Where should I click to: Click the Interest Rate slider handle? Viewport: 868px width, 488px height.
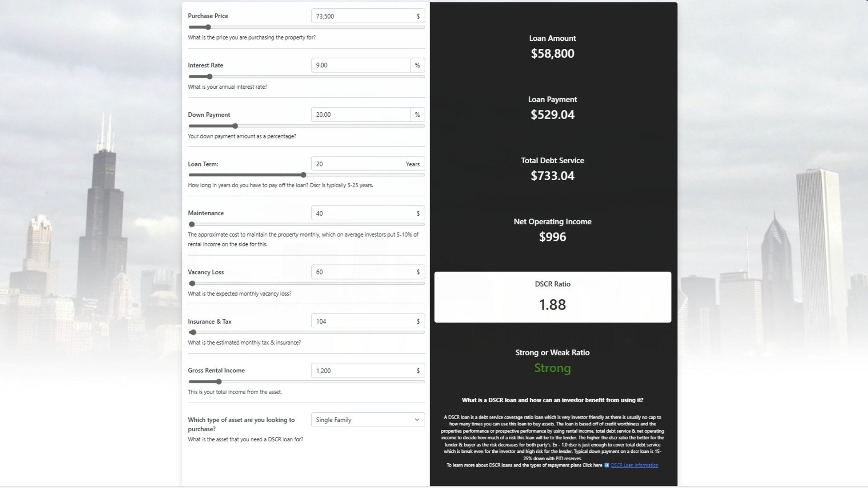[x=210, y=77]
